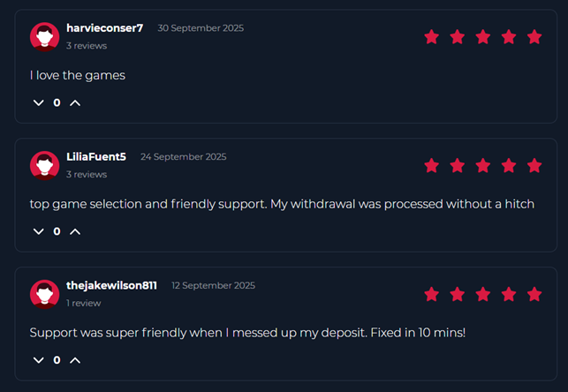Viewport: 568px width, 392px height.
Task: Open LiliaFuent5 username link
Action: pyautogui.click(x=96, y=157)
